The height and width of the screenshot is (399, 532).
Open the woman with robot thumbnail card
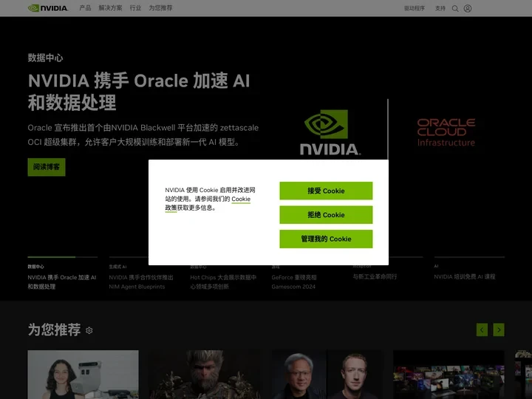coord(83,375)
